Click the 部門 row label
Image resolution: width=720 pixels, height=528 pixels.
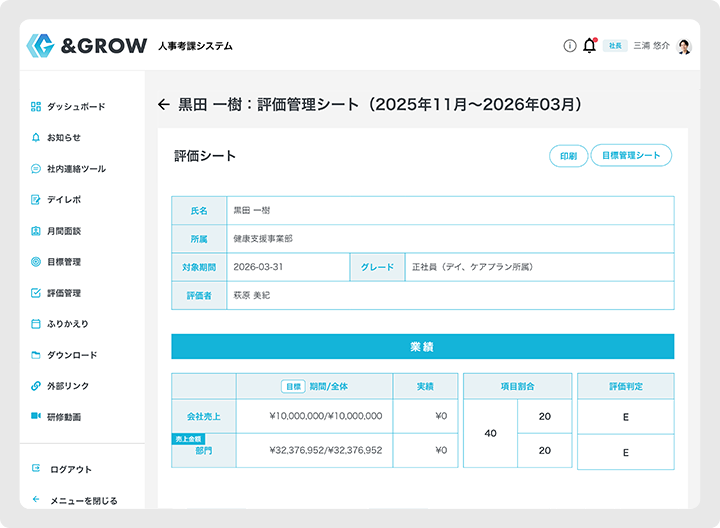tap(203, 451)
